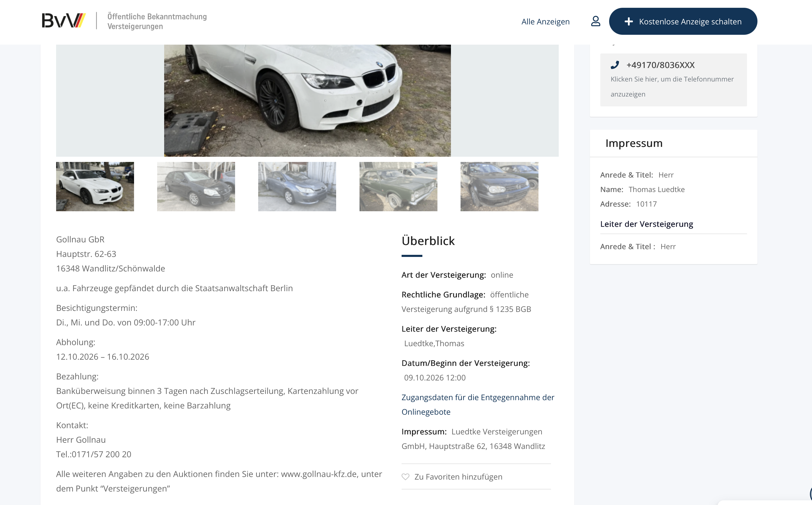Reveal the hidden phone number +49170/8036XXX

click(673, 80)
